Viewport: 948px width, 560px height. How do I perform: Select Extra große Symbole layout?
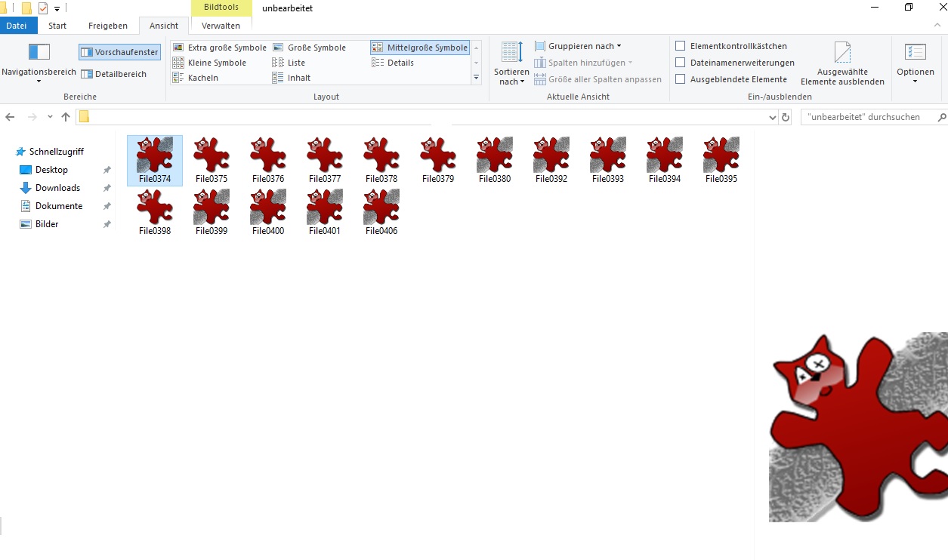pyautogui.click(x=220, y=48)
